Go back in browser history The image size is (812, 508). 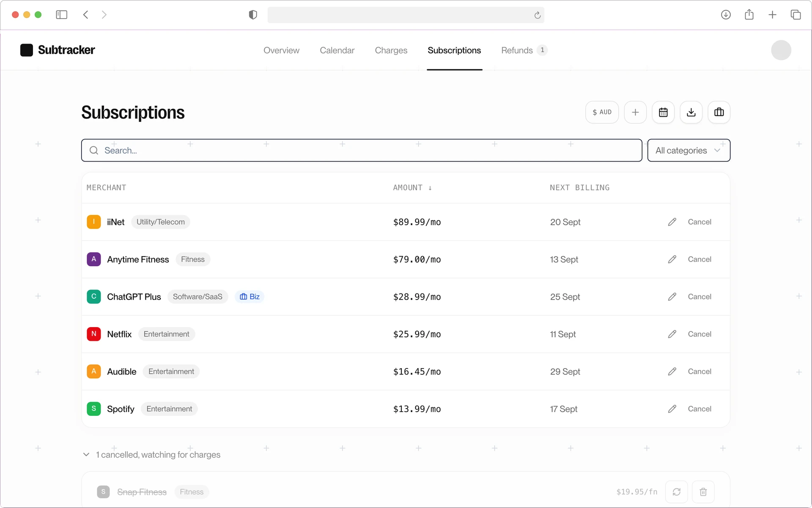coord(86,15)
